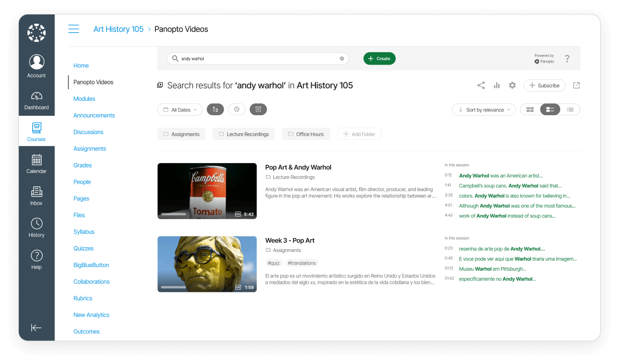Expand the All Dates dropdown
The image size is (619, 364).
(x=180, y=110)
